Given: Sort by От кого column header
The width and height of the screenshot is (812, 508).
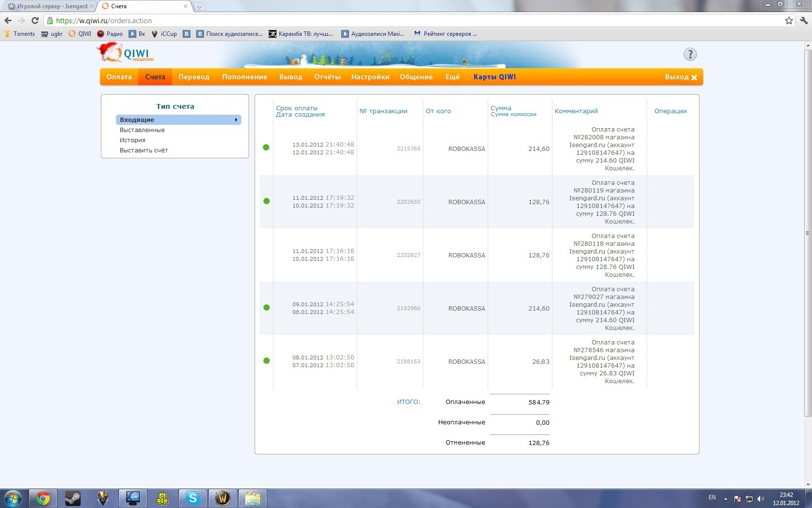Looking at the screenshot, I should pos(438,111).
